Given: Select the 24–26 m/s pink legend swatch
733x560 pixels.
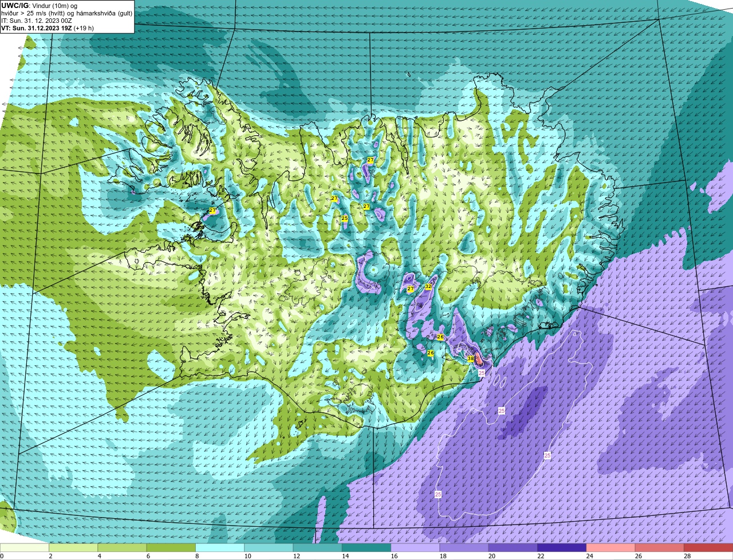Looking at the screenshot, I should [611, 547].
